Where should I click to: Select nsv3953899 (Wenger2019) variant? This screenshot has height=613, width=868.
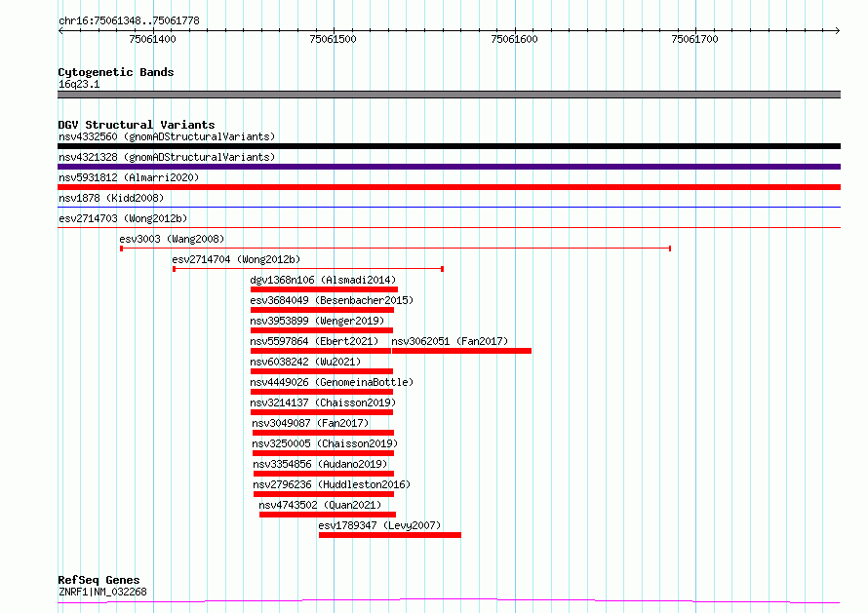point(317,321)
